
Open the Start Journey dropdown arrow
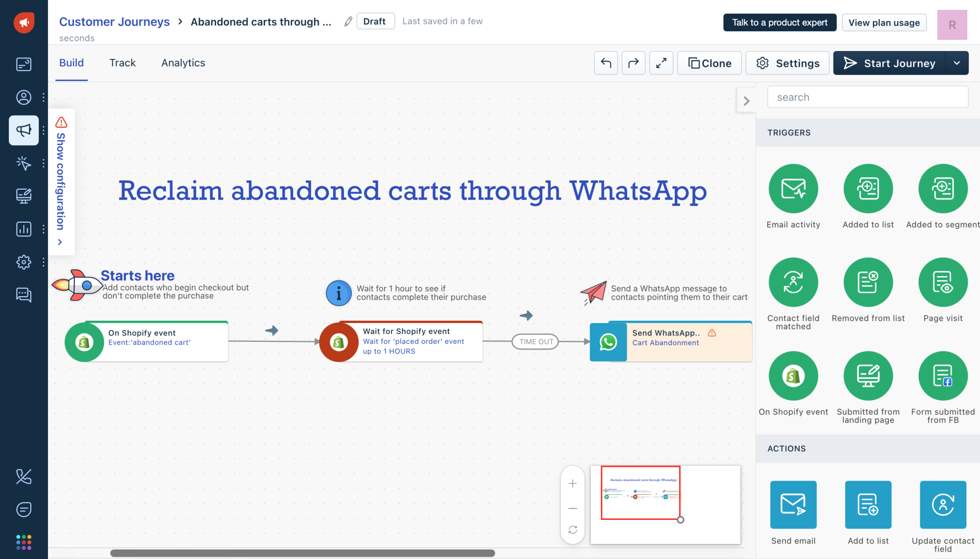tap(956, 63)
